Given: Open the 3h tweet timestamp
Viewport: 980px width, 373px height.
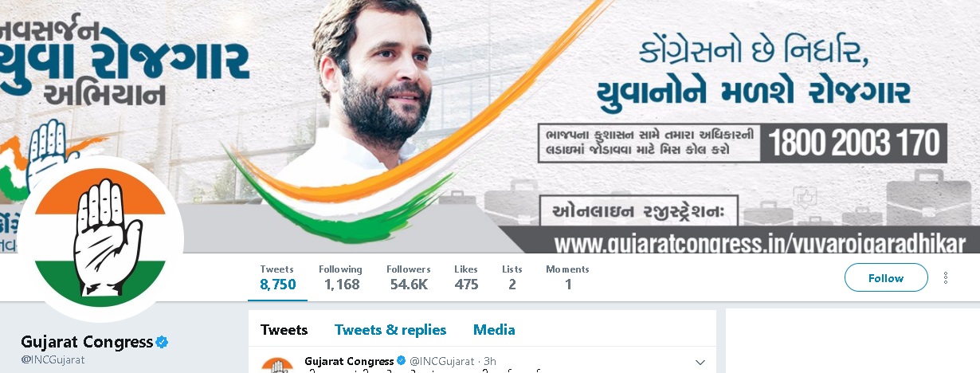Looking at the screenshot, I should [x=490, y=362].
